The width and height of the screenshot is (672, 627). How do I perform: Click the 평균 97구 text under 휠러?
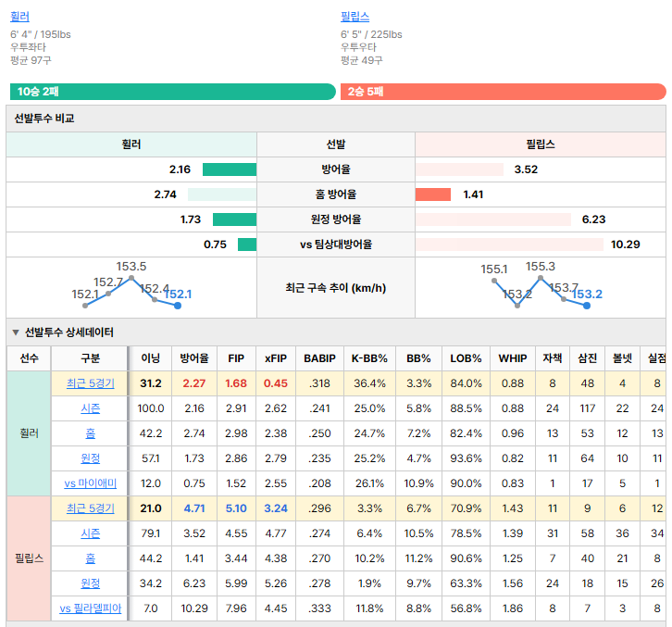[31, 60]
